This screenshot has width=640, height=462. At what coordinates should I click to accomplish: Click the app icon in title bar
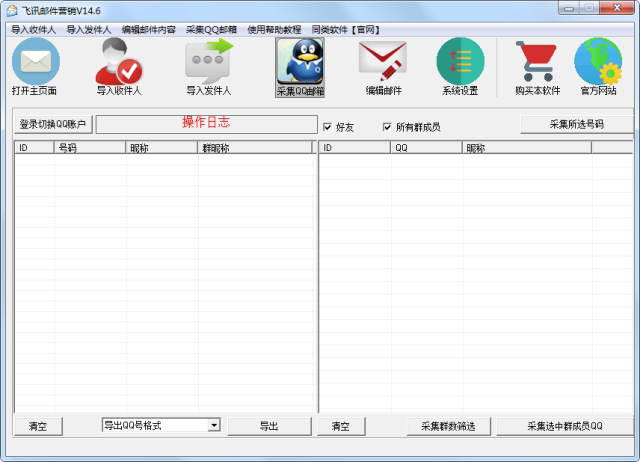[12, 11]
